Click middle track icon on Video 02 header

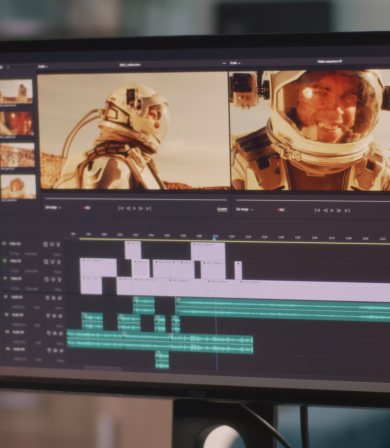click(53, 262)
